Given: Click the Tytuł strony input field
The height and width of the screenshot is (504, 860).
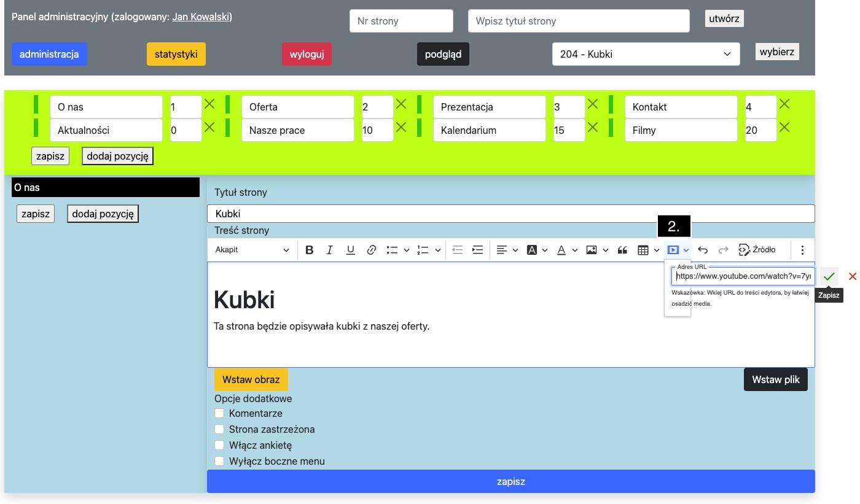Looking at the screenshot, I should pos(510,214).
